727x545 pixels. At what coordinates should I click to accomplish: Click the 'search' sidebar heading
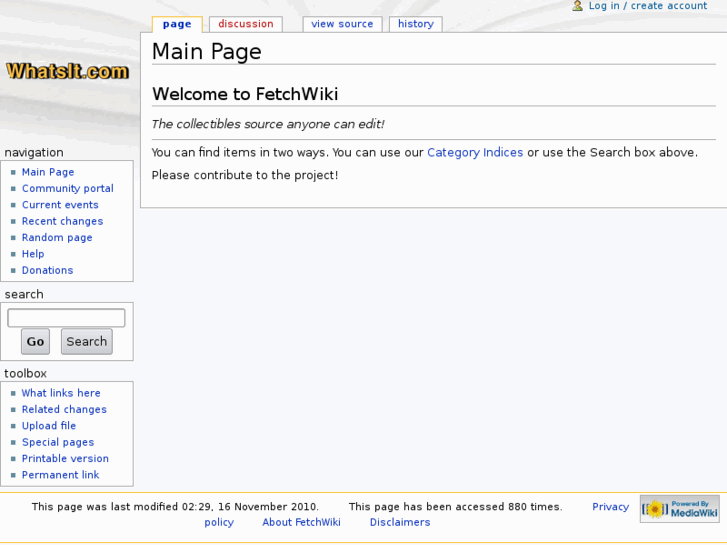(24, 294)
